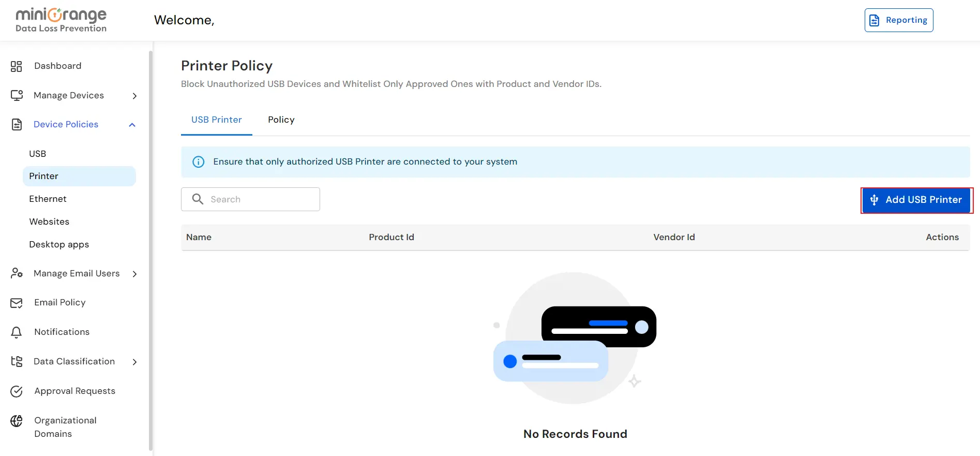Focus the Search input field
Image resolution: width=980 pixels, height=456 pixels.
(x=261, y=199)
